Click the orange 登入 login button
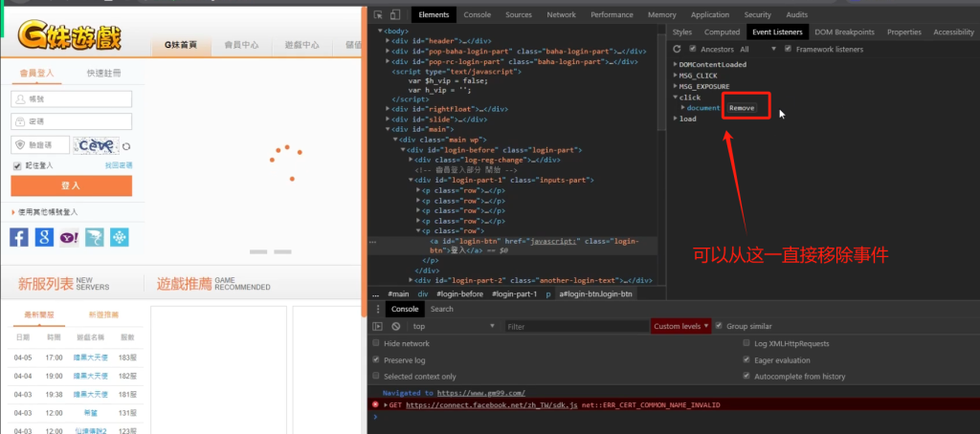 click(x=71, y=185)
